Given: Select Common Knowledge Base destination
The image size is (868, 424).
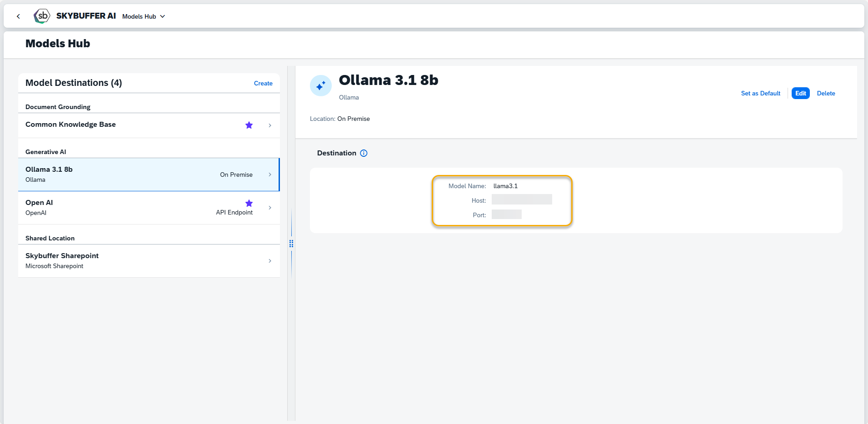Looking at the screenshot, I should click(x=149, y=125).
